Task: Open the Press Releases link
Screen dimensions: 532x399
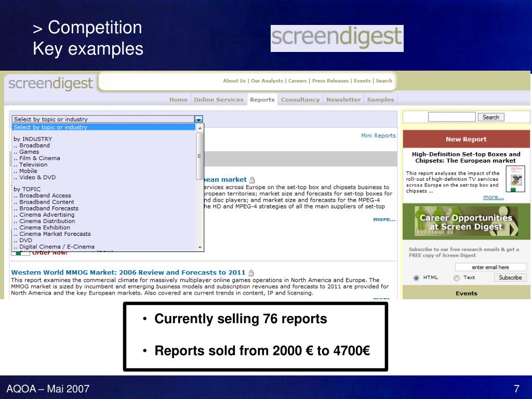Action: 330,81
